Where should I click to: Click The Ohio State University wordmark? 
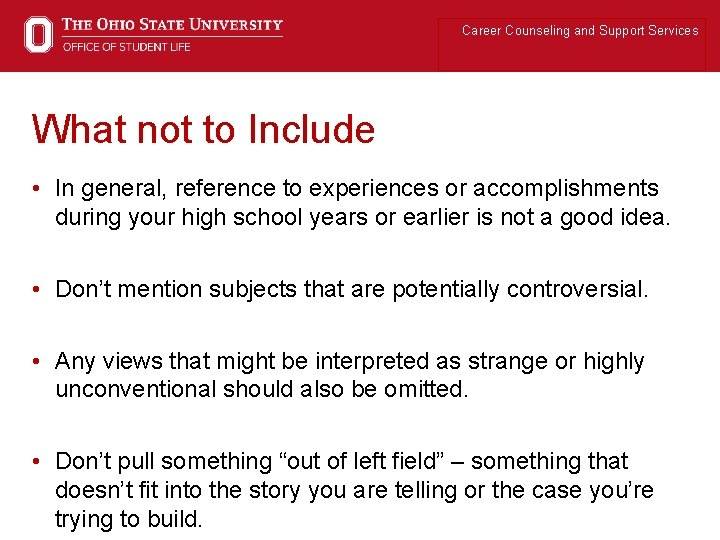172,25
